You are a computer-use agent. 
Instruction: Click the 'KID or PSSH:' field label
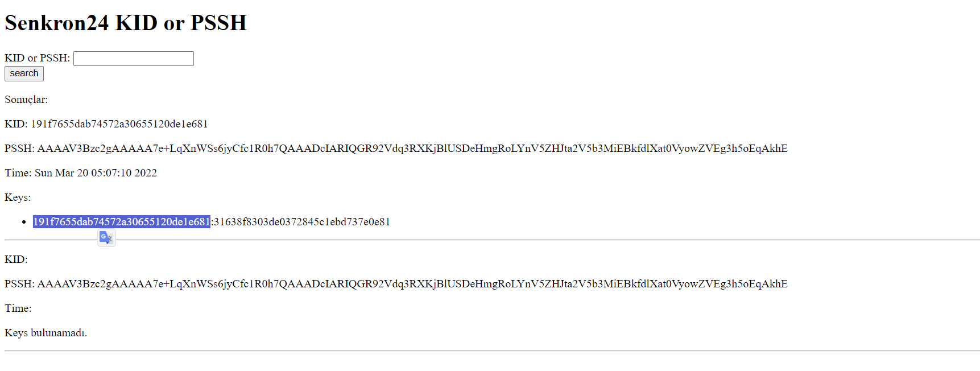point(37,58)
